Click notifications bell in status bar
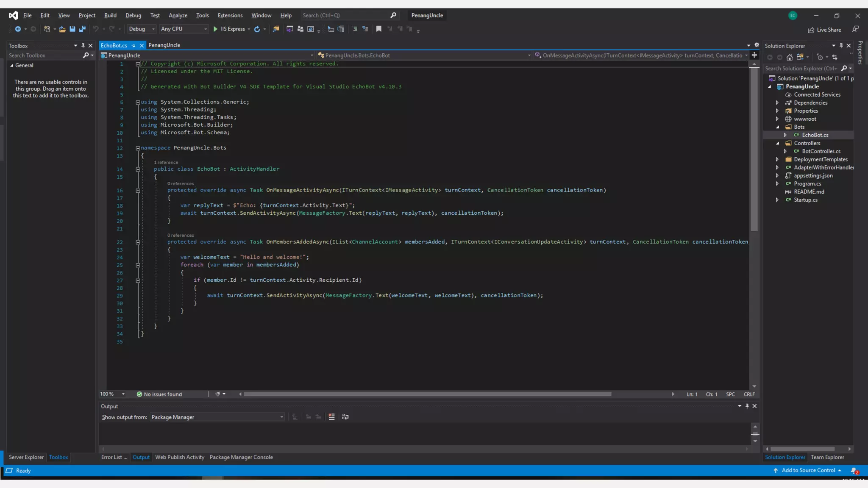Image resolution: width=868 pixels, height=488 pixels. click(x=854, y=471)
